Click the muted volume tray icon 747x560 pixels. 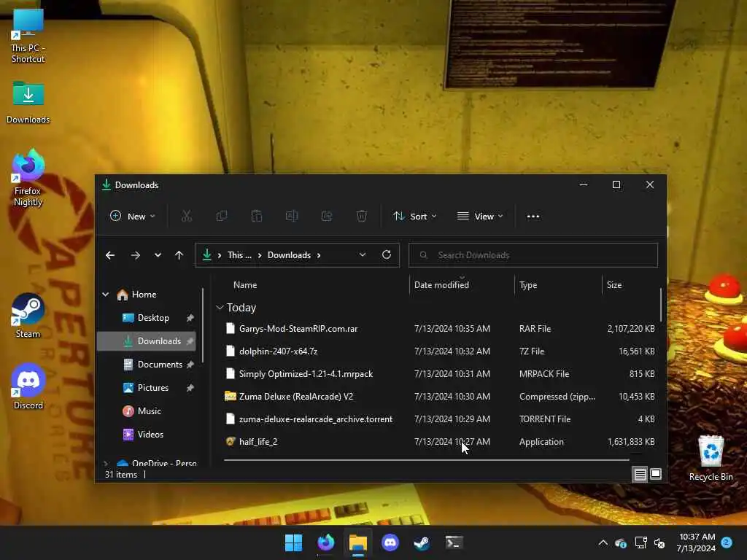659,542
